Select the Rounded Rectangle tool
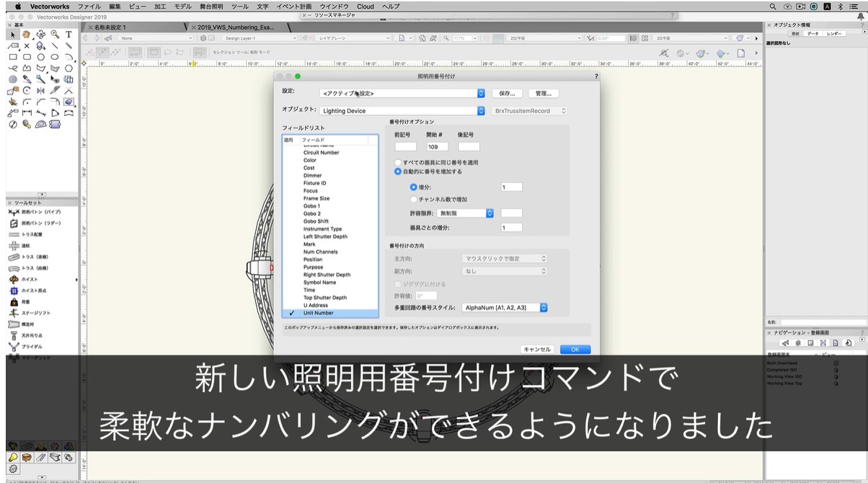 27,57
